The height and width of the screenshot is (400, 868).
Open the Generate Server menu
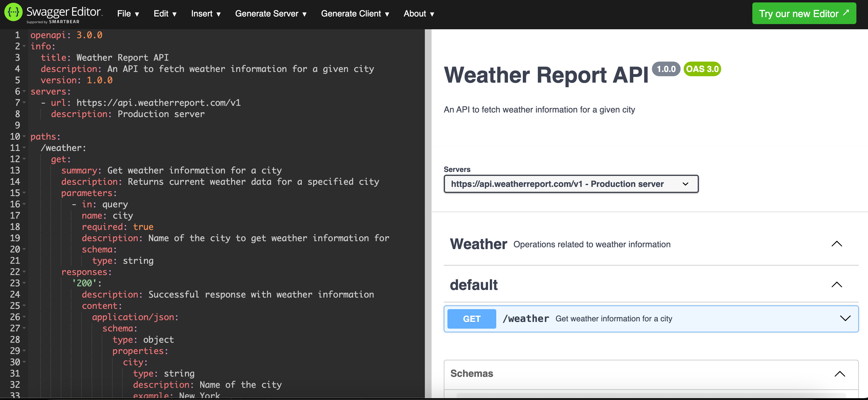(271, 13)
